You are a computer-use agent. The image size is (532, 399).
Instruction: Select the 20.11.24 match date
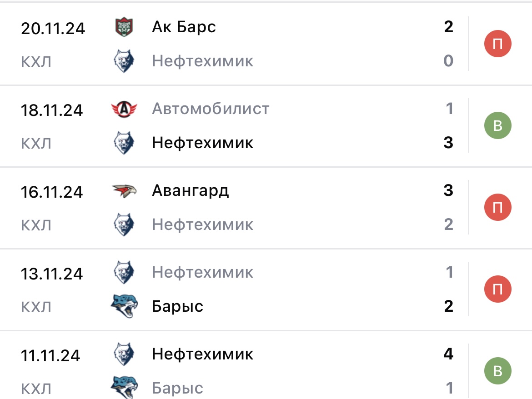53,29
